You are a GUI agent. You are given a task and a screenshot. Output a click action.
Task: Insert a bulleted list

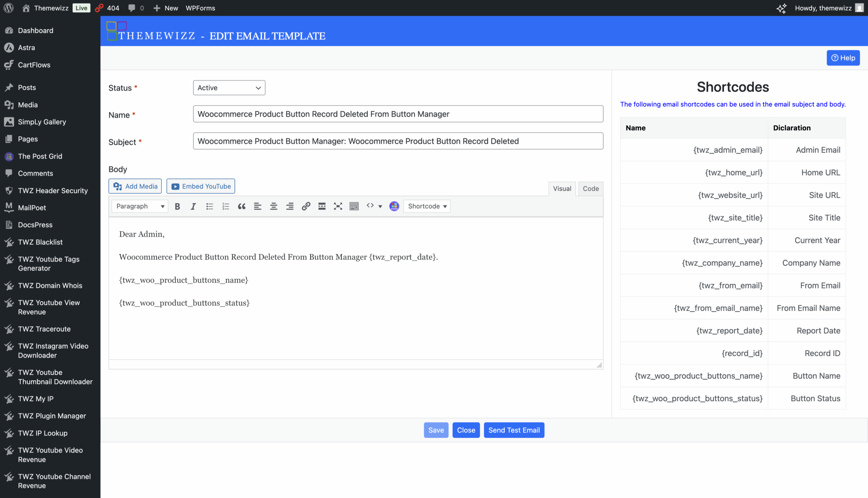coord(210,206)
